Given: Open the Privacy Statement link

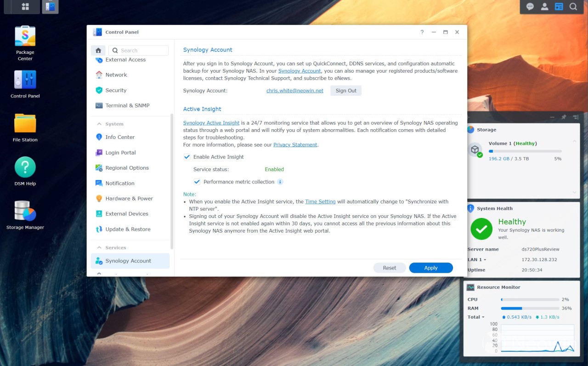Looking at the screenshot, I should (x=295, y=145).
